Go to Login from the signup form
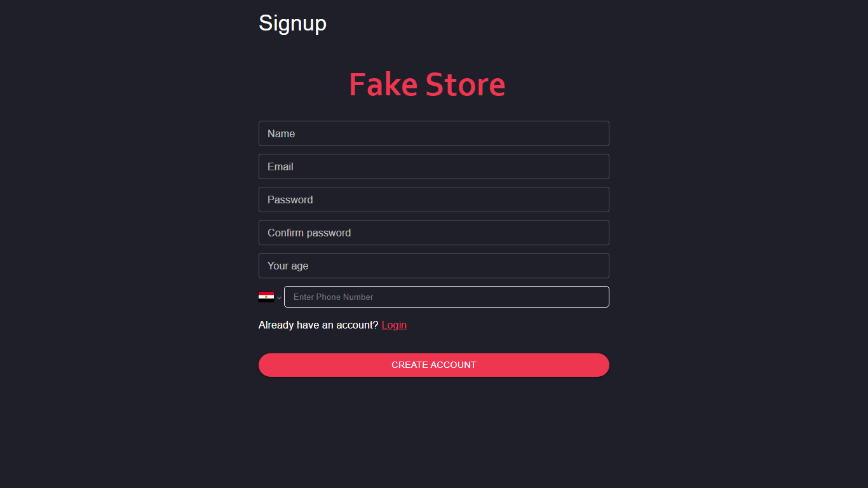Screen dimensions: 868x488 (x=394, y=325)
